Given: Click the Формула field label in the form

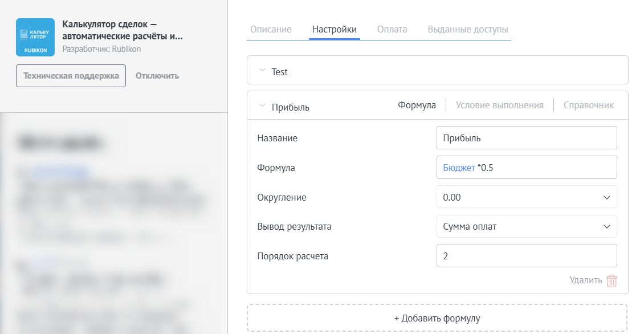Looking at the screenshot, I should 276,168.
